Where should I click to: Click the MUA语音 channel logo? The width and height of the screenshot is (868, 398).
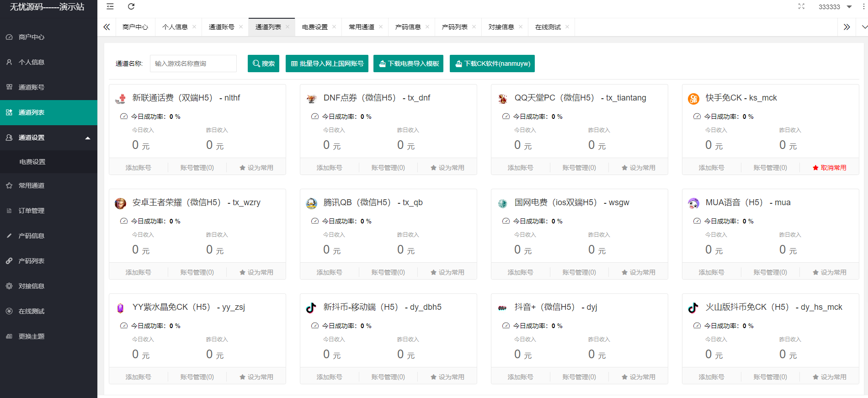[x=694, y=203]
